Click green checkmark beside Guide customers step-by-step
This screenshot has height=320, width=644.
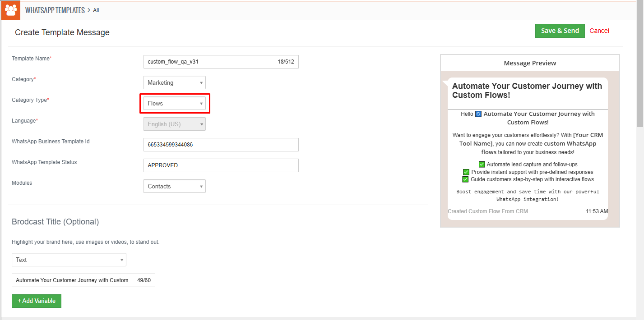pos(466,179)
